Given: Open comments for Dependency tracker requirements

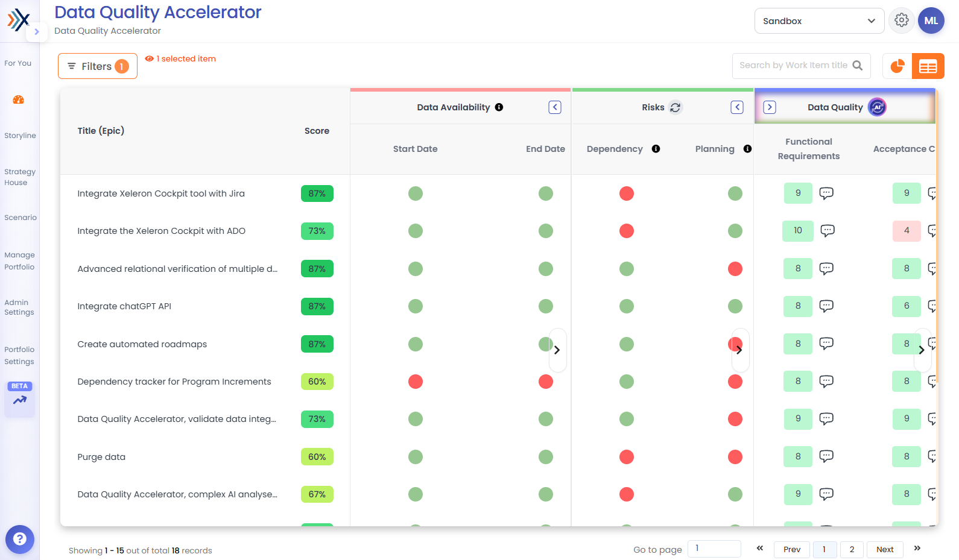Looking at the screenshot, I should coord(826,381).
